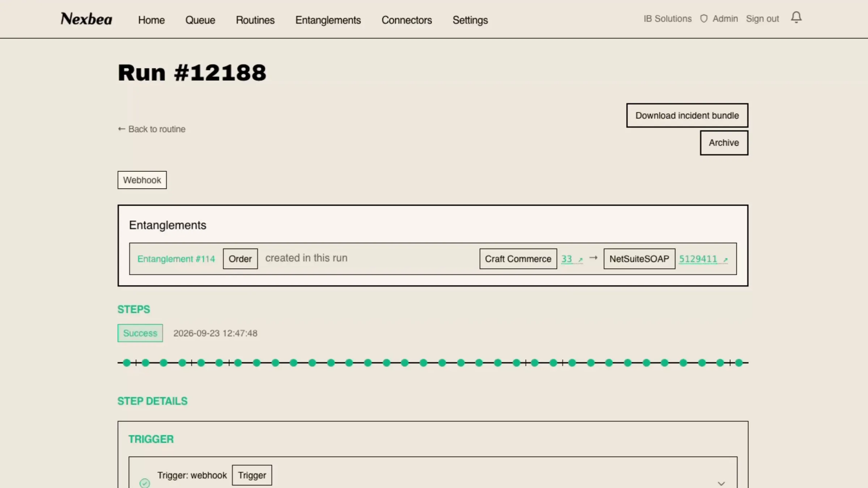Select the last step dot in timeline
The height and width of the screenshot is (488, 868).
pos(739,363)
